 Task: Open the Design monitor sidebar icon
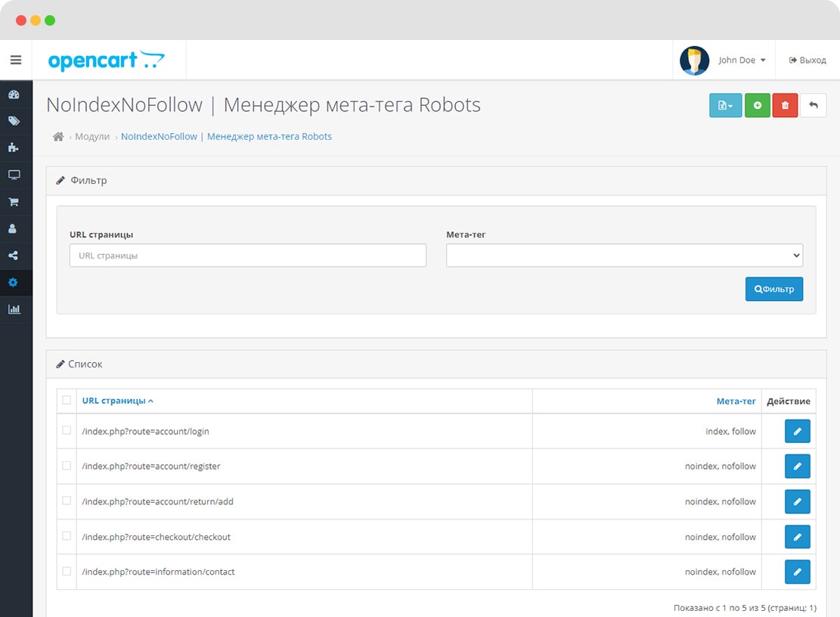click(14, 175)
